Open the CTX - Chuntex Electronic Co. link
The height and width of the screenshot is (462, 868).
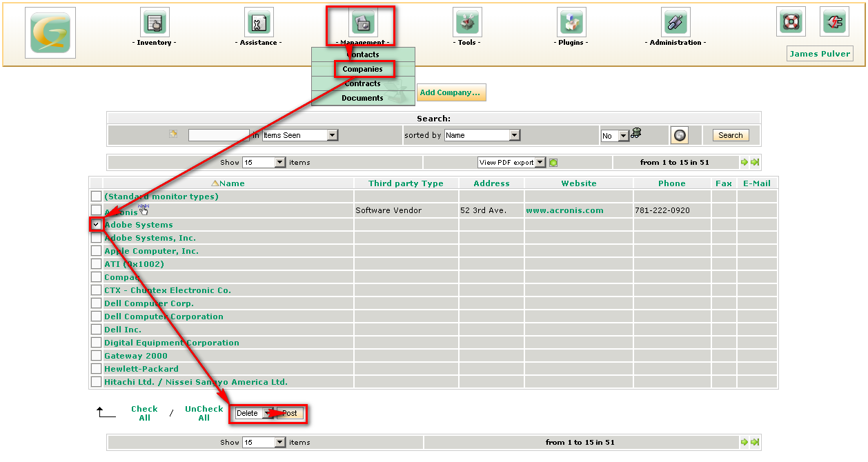click(168, 290)
